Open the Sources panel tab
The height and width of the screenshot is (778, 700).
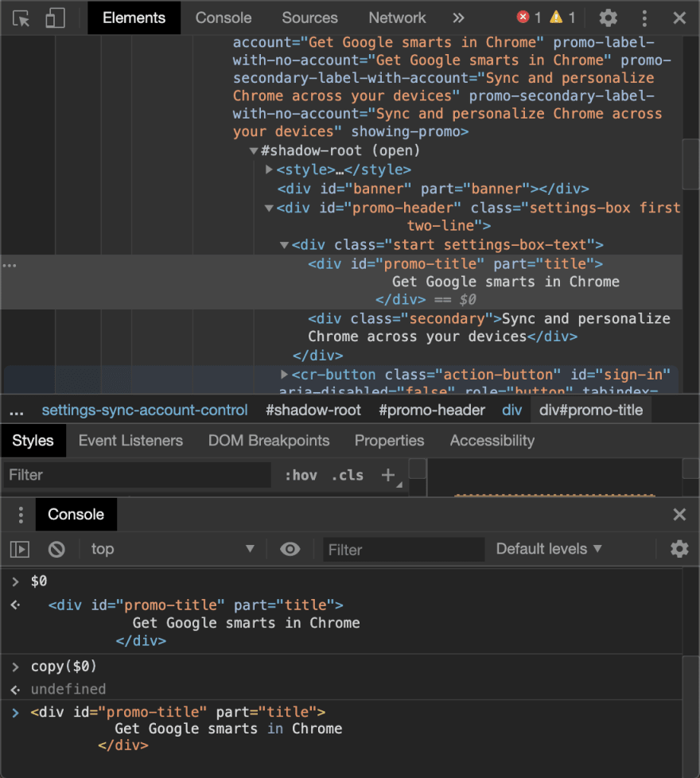[x=309, y=18]
